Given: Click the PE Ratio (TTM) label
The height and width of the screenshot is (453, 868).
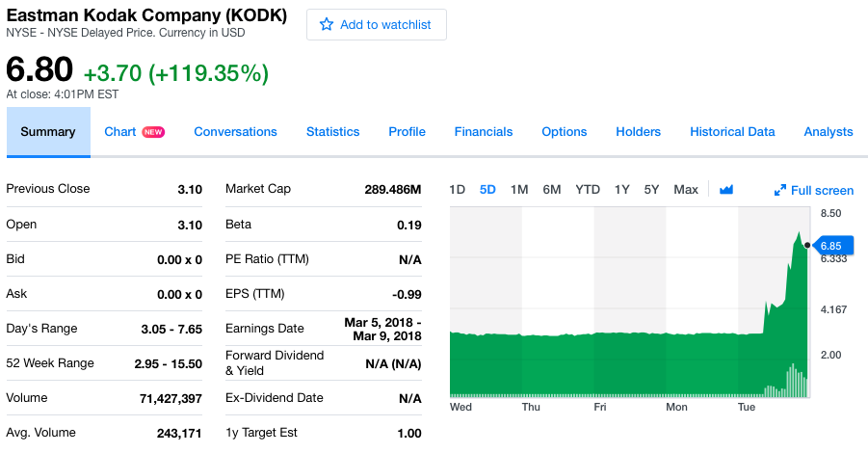Looking at the screenshot, I should click(267, 258).
